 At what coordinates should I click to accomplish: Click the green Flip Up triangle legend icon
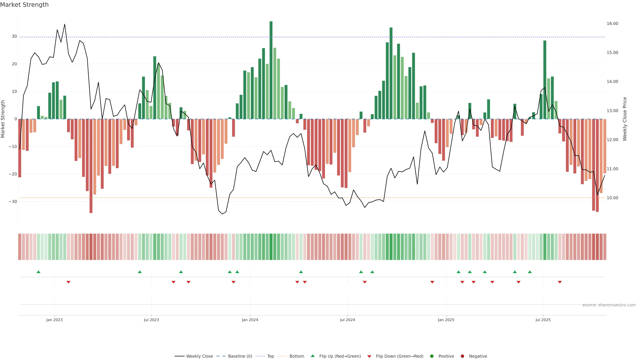coord(312,356)
